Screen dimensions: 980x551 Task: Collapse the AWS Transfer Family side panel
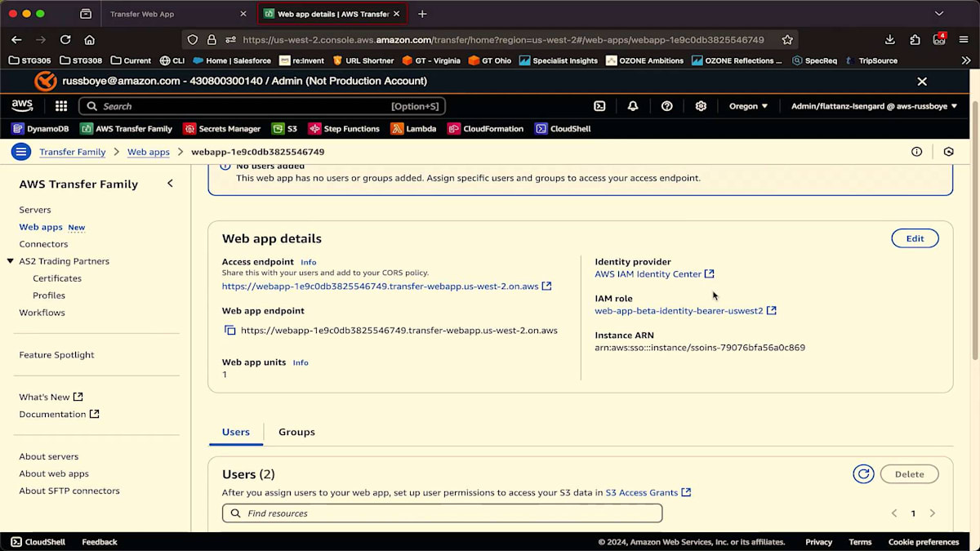click(170, 184)
